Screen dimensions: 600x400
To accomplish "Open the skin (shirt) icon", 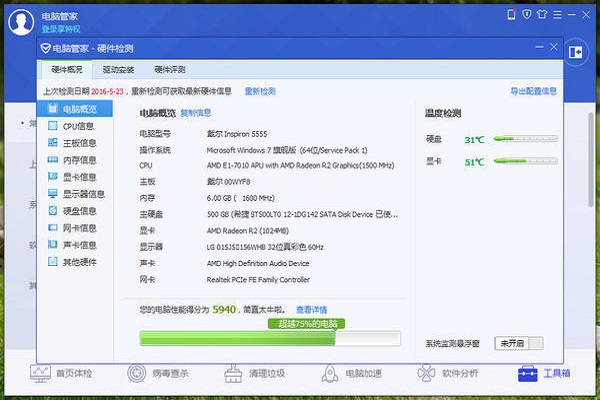I will (542, 15).
